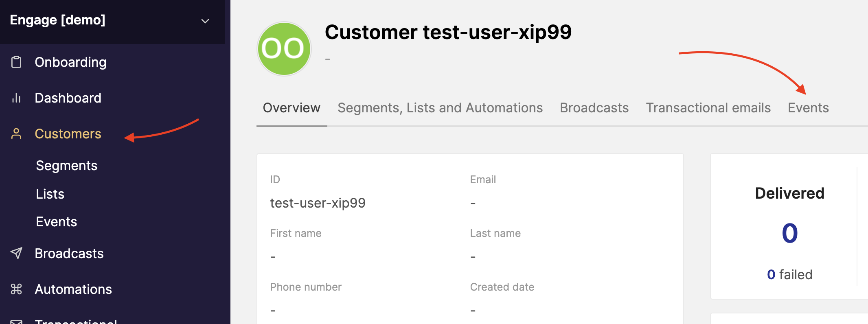Screen dimensions: 868x324
Task: Click the Automations command icon
Action: (16, 289)
